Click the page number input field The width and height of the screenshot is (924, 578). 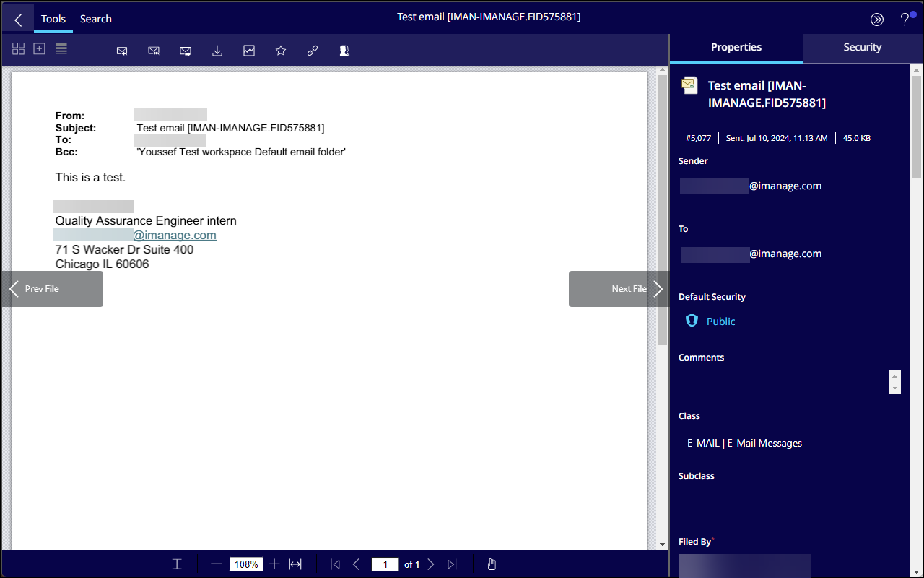[385, 564]
